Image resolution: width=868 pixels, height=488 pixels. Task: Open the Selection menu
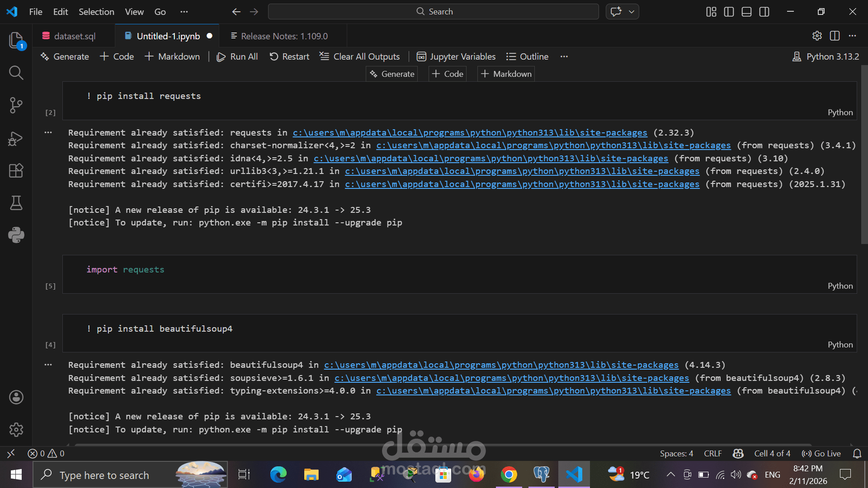pos(96,12)
